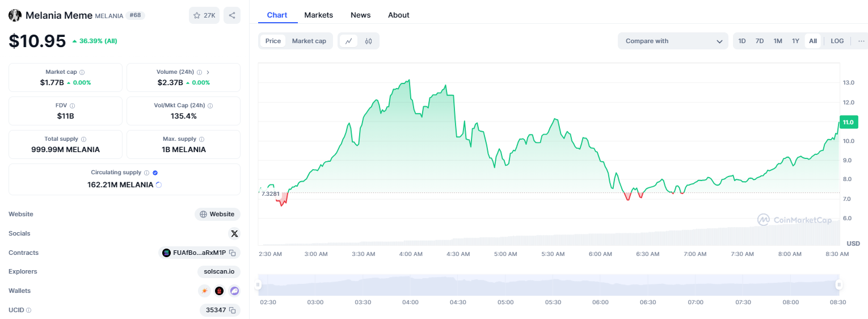Switch chart to Market cap view

pos(309,41)
